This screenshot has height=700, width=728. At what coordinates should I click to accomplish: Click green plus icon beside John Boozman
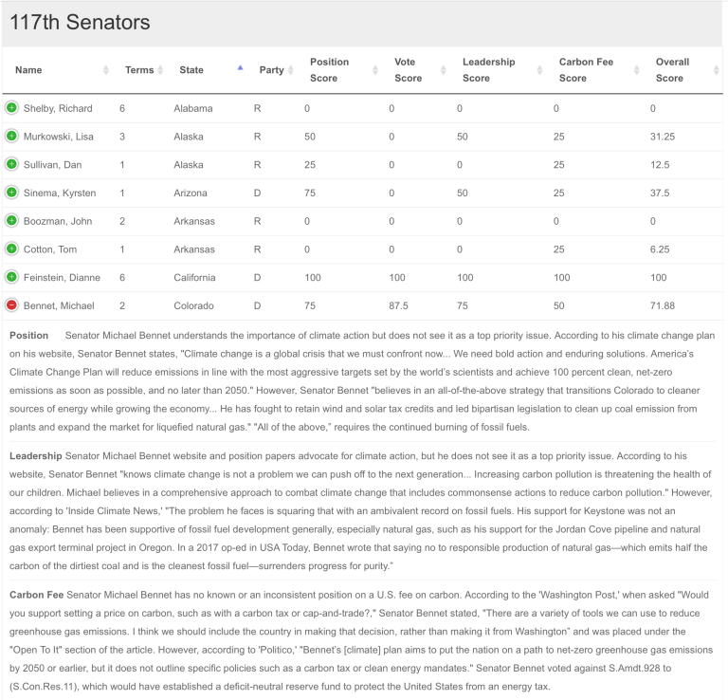click(x=11, y=221)
